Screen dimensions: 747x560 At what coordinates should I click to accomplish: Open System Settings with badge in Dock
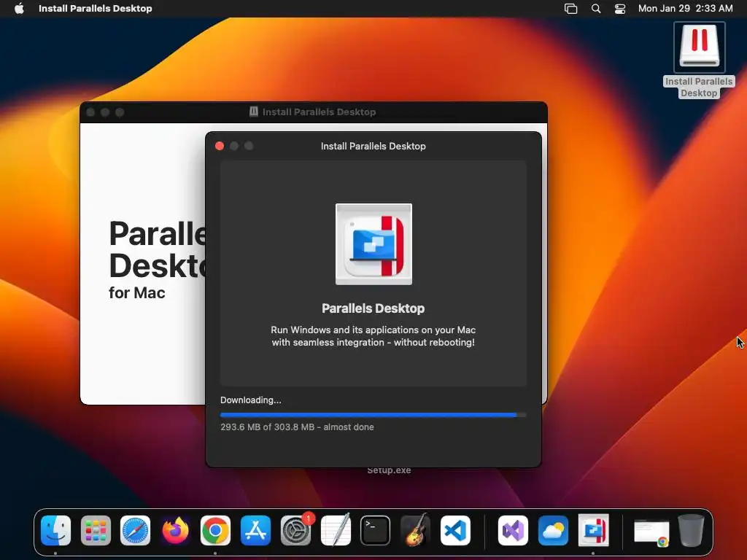pos(296,530)
